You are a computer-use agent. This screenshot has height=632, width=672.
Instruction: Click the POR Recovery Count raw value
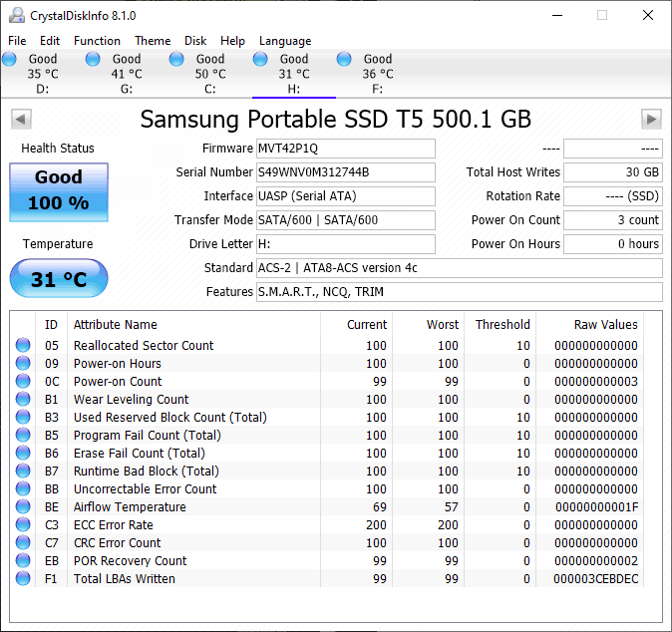[x=595, y=561]
